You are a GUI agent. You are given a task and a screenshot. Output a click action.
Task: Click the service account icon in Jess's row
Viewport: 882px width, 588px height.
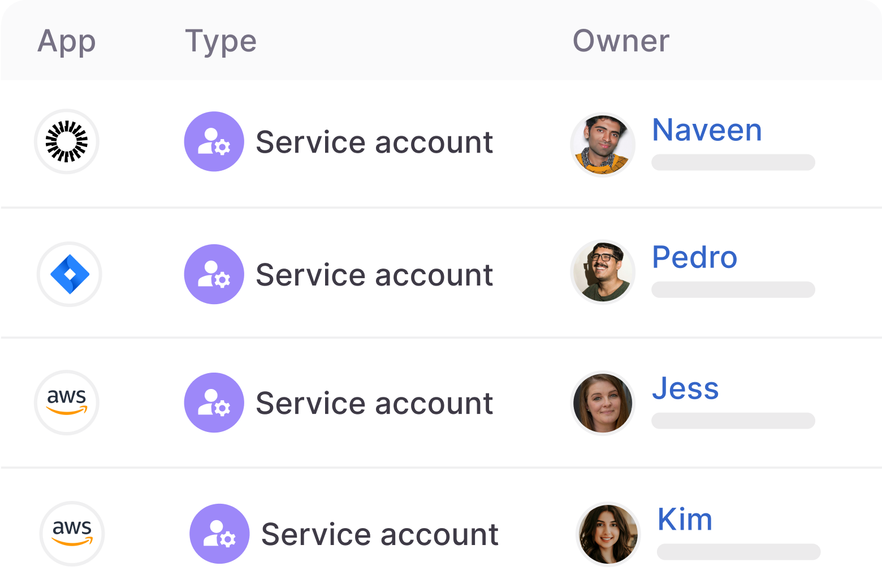point(214,403)
